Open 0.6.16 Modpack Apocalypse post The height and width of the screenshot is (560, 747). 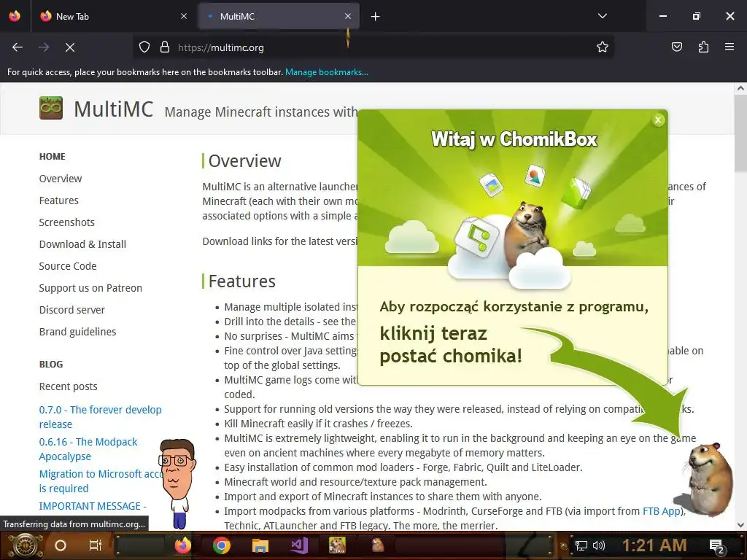click(x=88, y=448)
